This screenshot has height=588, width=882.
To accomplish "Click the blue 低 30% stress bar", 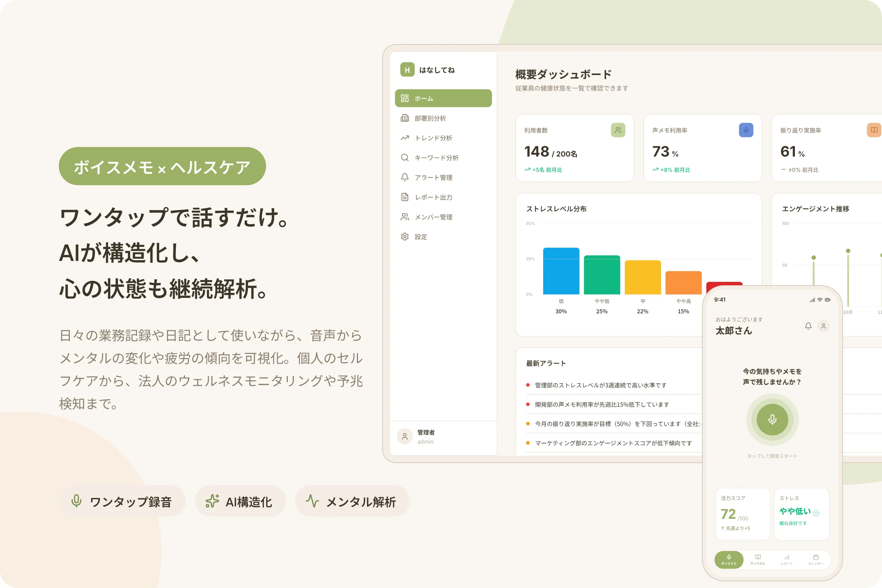I will [561, 272].
